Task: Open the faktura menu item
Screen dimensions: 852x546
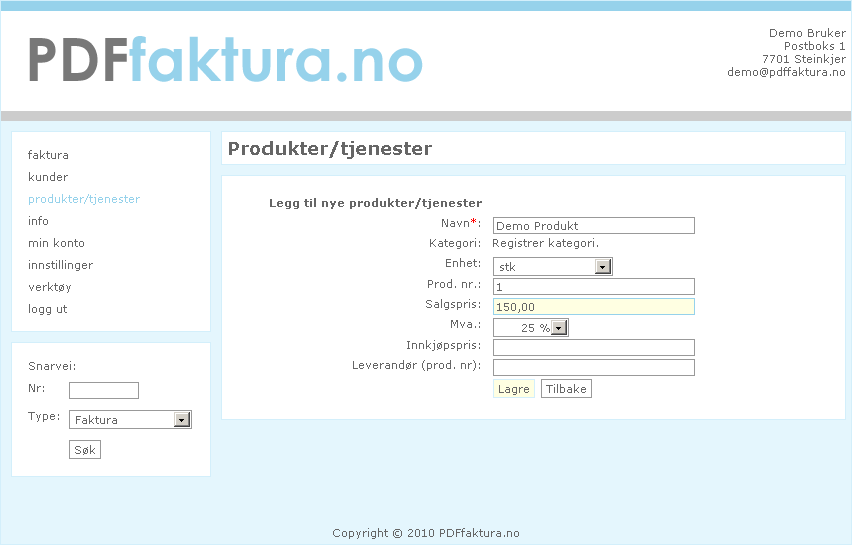Action: coord(48,155)
